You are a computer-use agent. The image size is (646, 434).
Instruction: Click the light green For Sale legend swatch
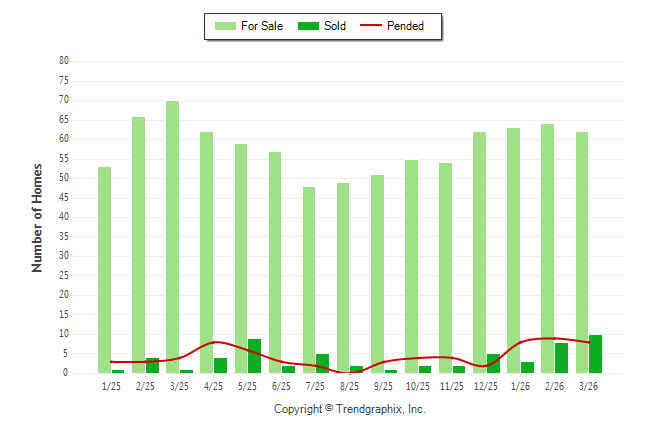(x=225, y=26)
